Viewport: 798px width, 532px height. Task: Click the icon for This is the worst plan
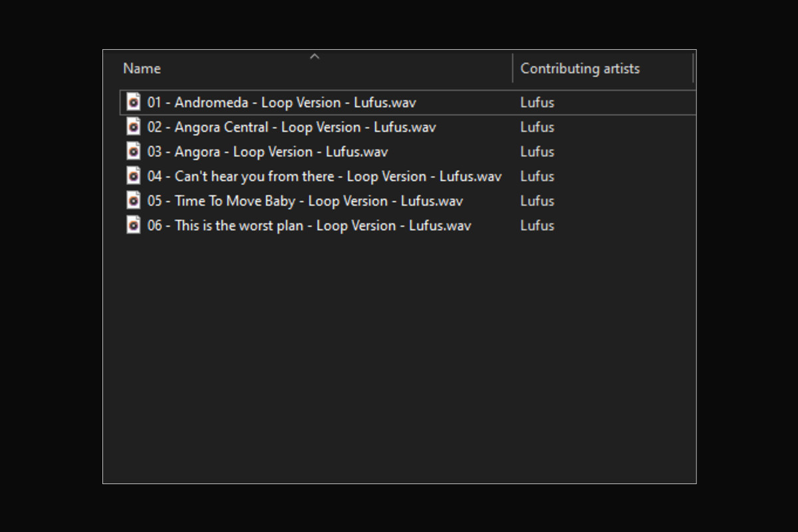(134, 225)
